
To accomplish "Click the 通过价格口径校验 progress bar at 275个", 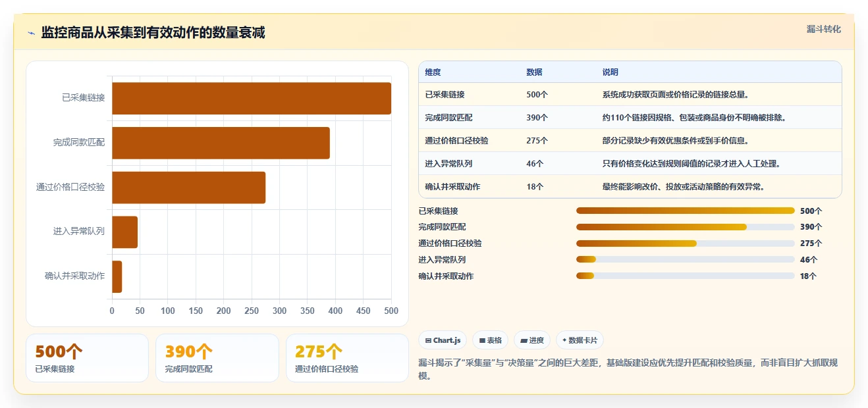I will tap(686, 243).
